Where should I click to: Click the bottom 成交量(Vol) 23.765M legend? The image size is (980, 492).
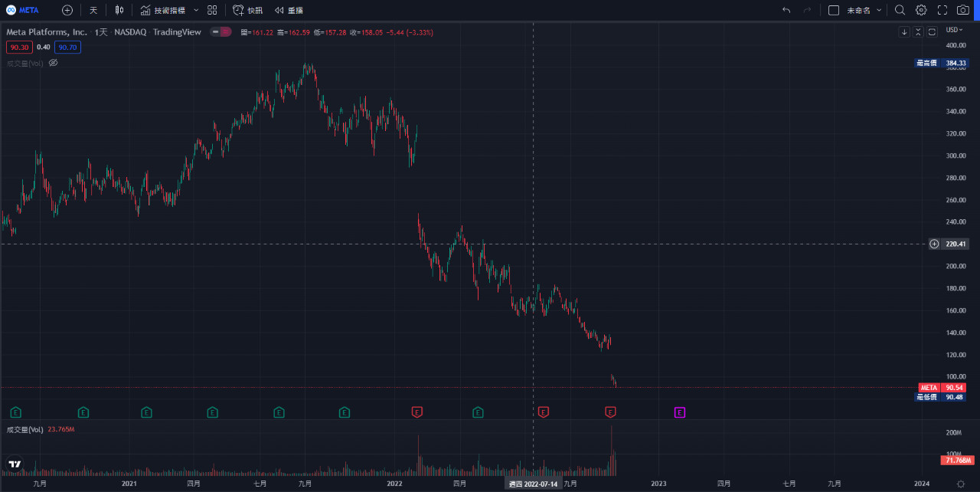[x=40, y=429]
